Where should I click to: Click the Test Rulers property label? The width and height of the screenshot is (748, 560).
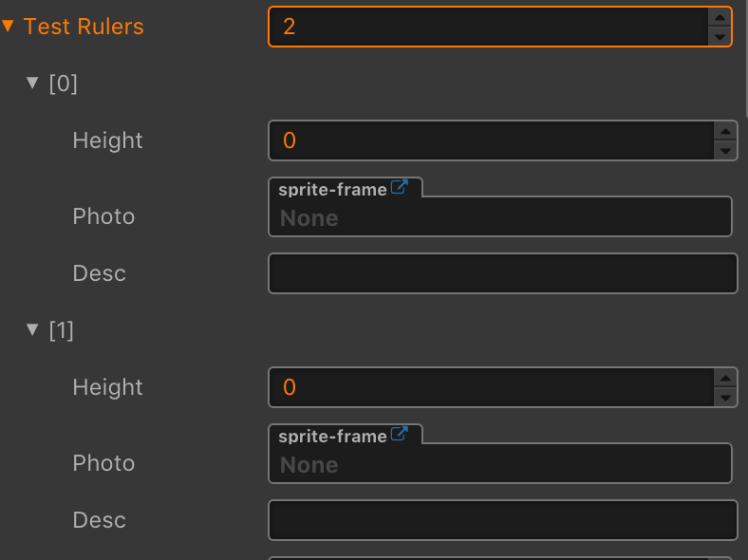[84, 27]
